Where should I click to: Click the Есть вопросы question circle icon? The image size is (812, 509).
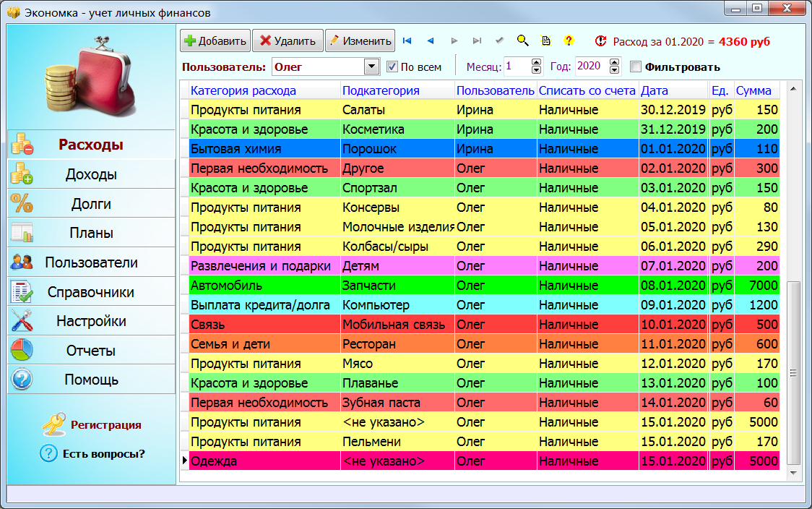click(48, 453)
